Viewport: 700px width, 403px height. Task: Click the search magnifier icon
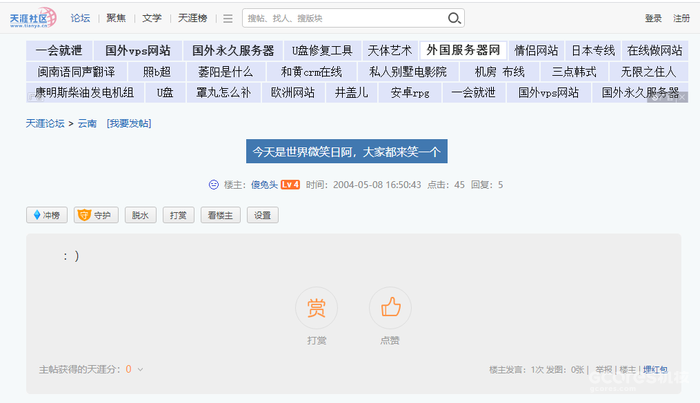(454, 18)
